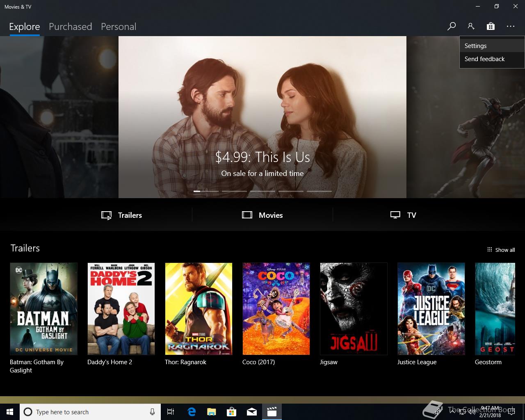Screen dimensions: 525x420
Task: Select the Jigsaw trailer poster
Action: coord(354,309)
